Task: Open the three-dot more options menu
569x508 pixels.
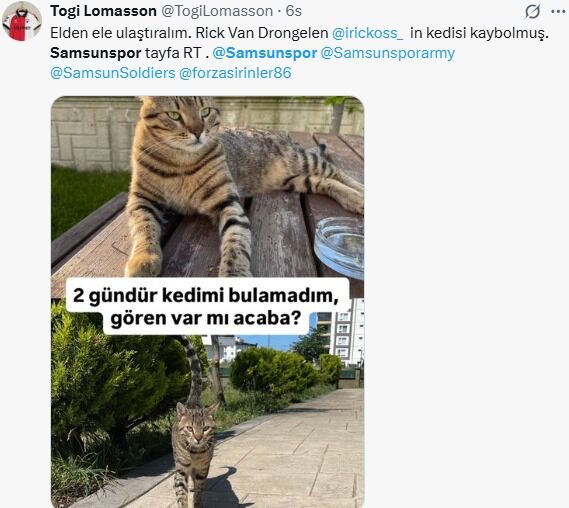Action: (x=558, y=12)
